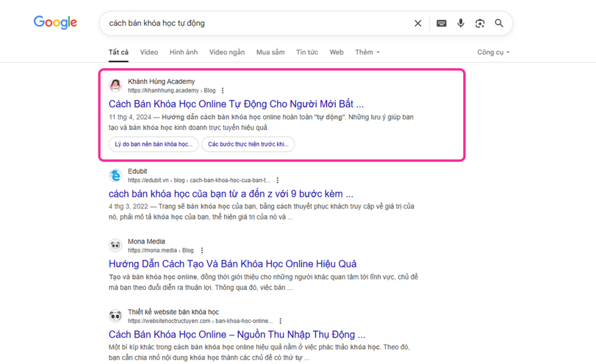Open the more options dots for Edubit result
Viewport: 596px width, 364px height.
[x=278, y=180]
